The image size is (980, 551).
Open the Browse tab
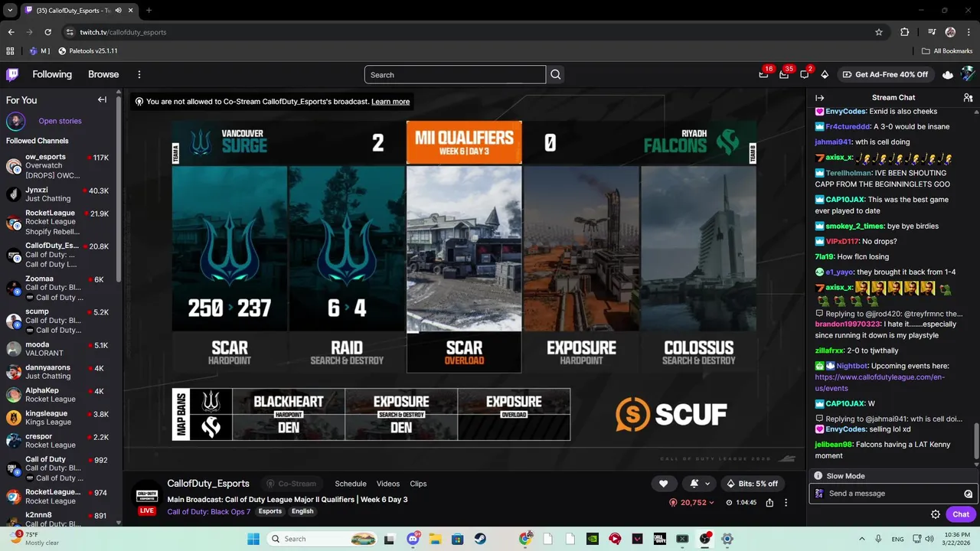pos(103,74)
